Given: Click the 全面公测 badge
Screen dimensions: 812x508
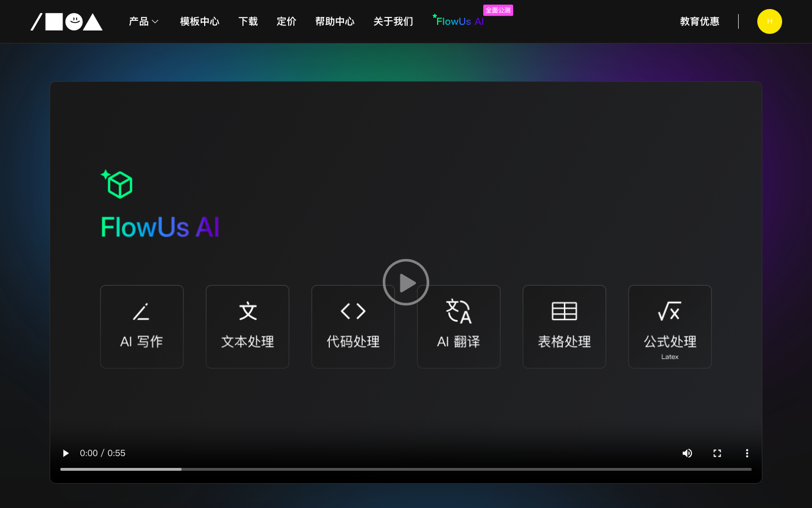Looking at the screenshot, I should [x=498, y=10].
